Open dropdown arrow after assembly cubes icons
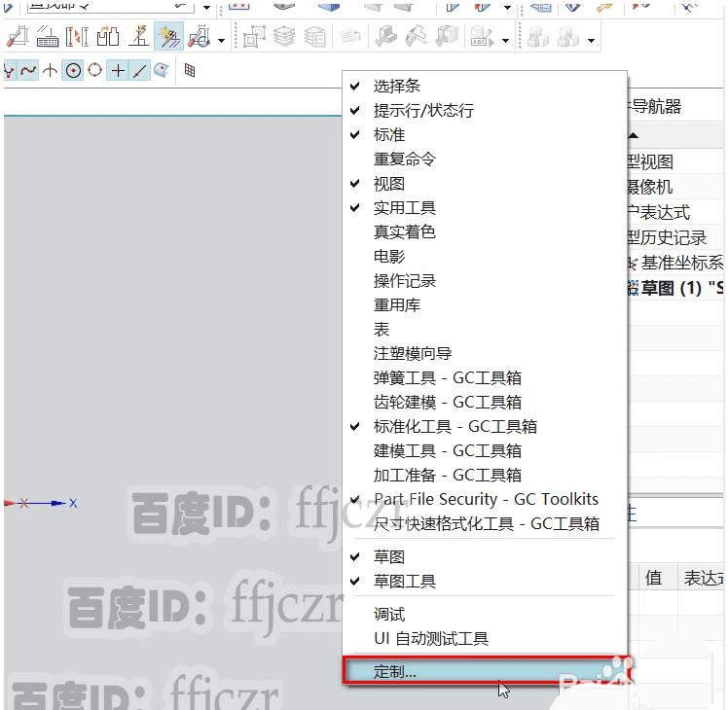 click(591, 41)
